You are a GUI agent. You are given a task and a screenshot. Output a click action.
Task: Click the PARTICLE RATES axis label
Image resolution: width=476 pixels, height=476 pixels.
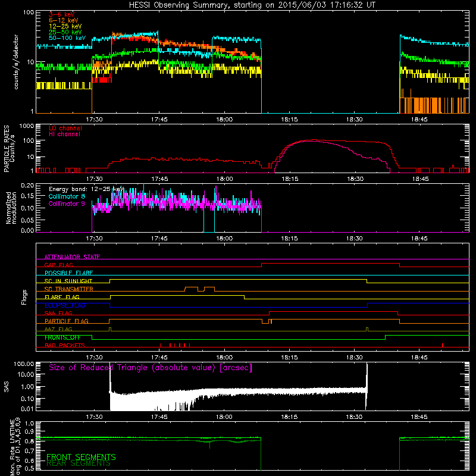[x=7, y=149]
